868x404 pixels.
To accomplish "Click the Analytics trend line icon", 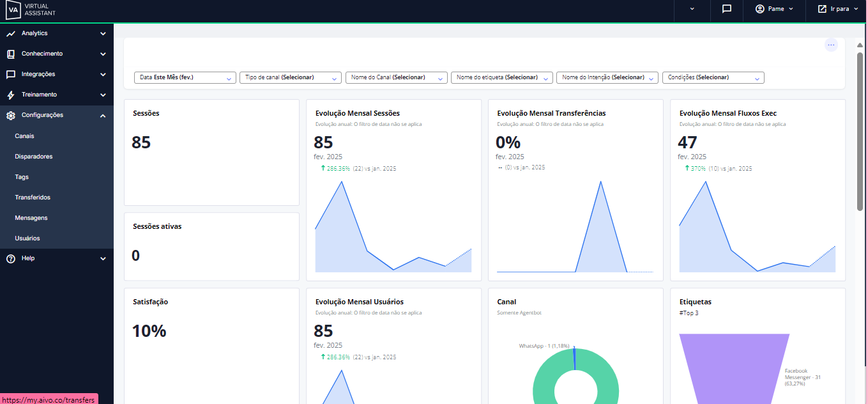I will pyautogui.click(x=11, y=33).
